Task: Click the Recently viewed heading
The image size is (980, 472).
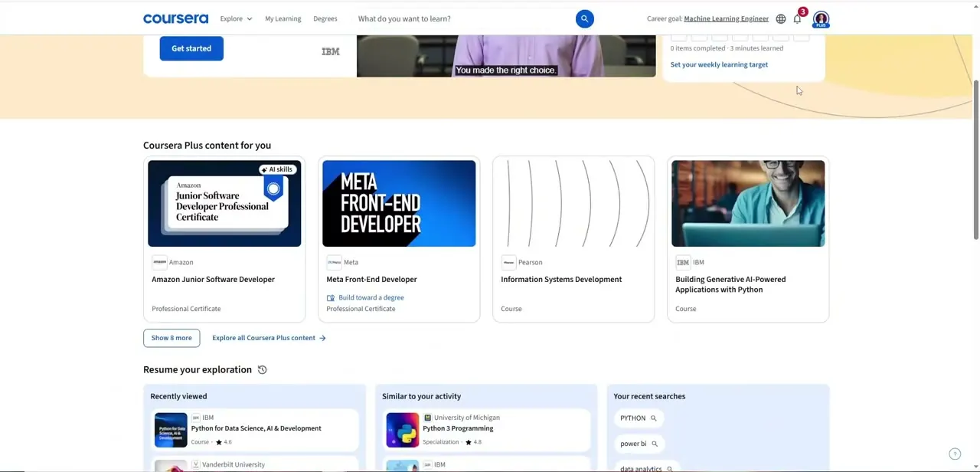Action: pos(178,396)
